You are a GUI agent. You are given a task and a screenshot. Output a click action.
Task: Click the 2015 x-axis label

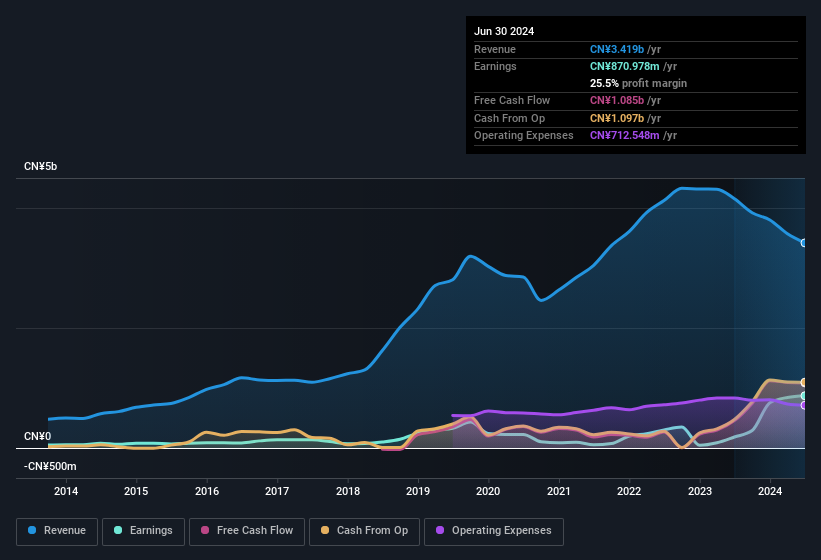136,491
